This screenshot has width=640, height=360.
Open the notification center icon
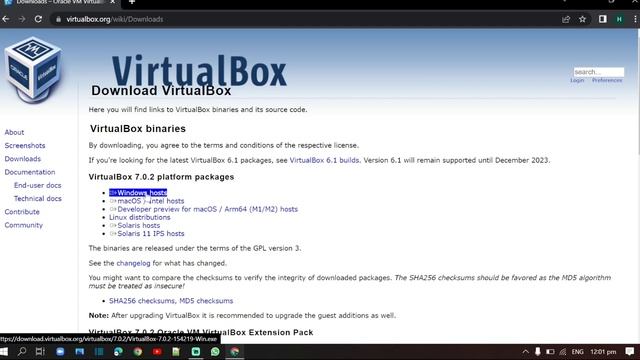[630, 351]
